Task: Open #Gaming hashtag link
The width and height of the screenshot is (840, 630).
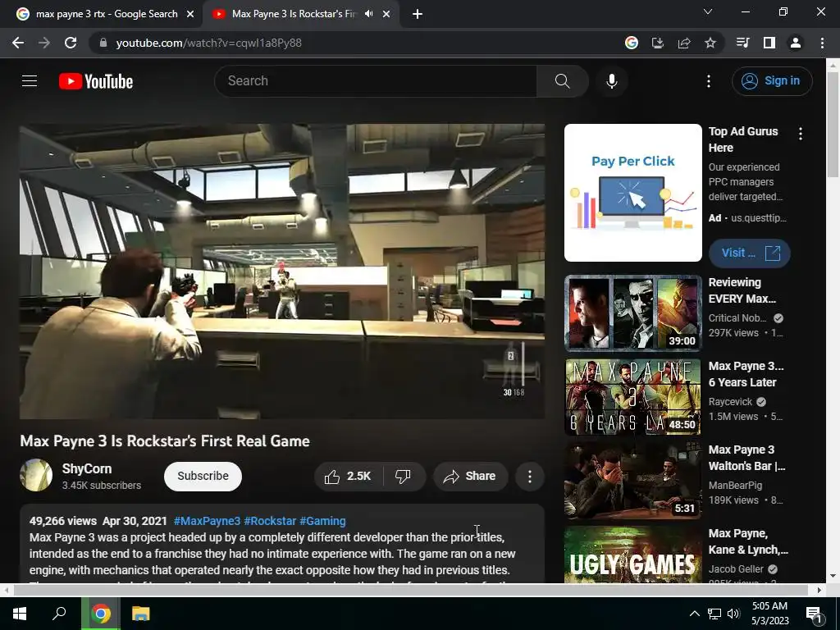Action: tap(322, 521)
